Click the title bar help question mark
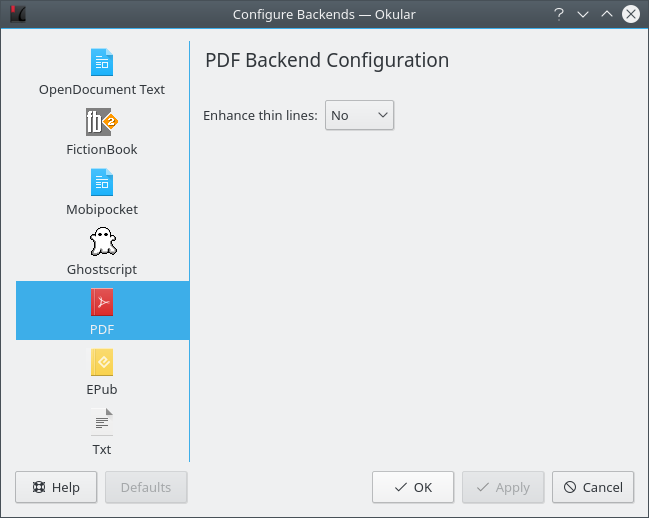 pos(559,14)
